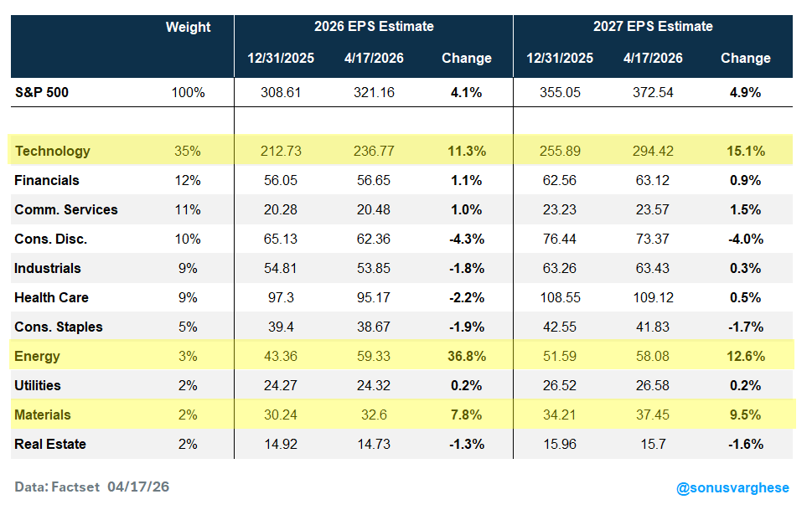Click the Health Care row label
The image size is (812, 515).
[51, 297]
